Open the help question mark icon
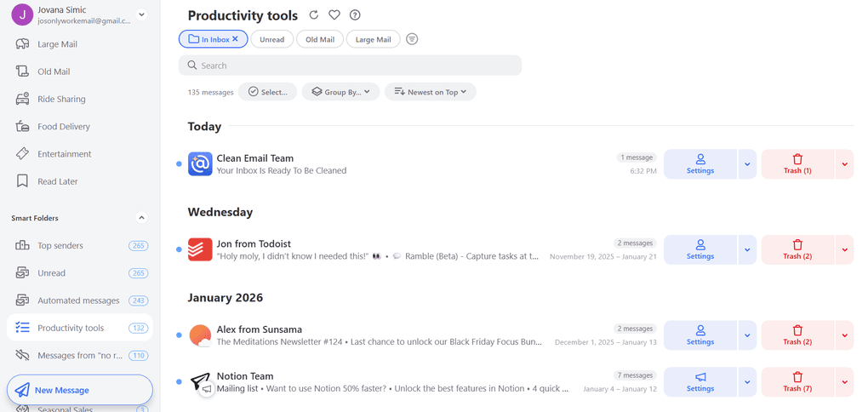 click(x=355, y=15)
